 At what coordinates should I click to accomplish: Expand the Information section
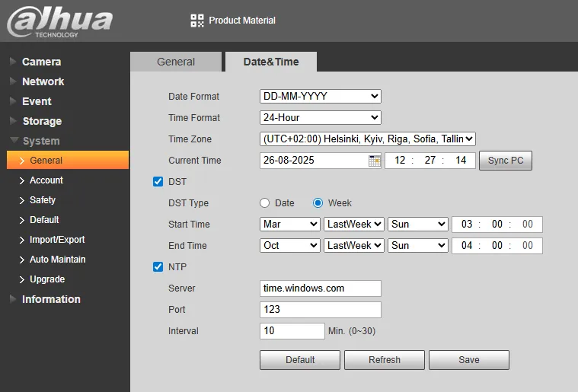click(51, 299)
